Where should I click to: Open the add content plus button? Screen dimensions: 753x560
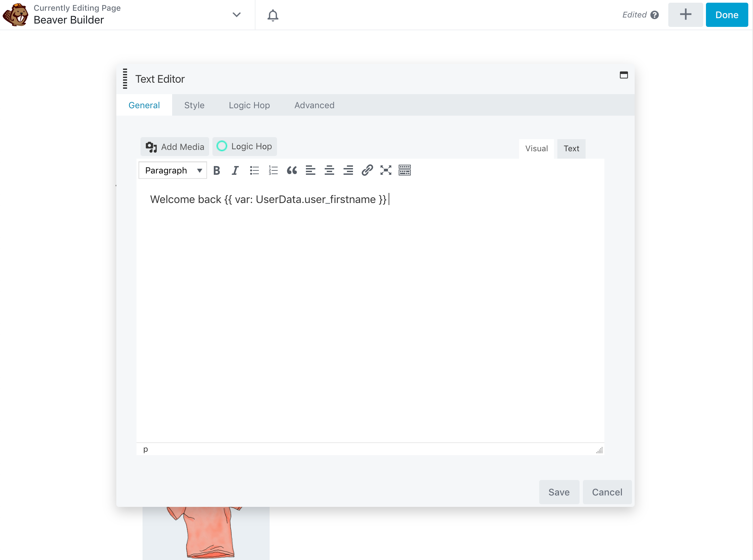point(685,14)
